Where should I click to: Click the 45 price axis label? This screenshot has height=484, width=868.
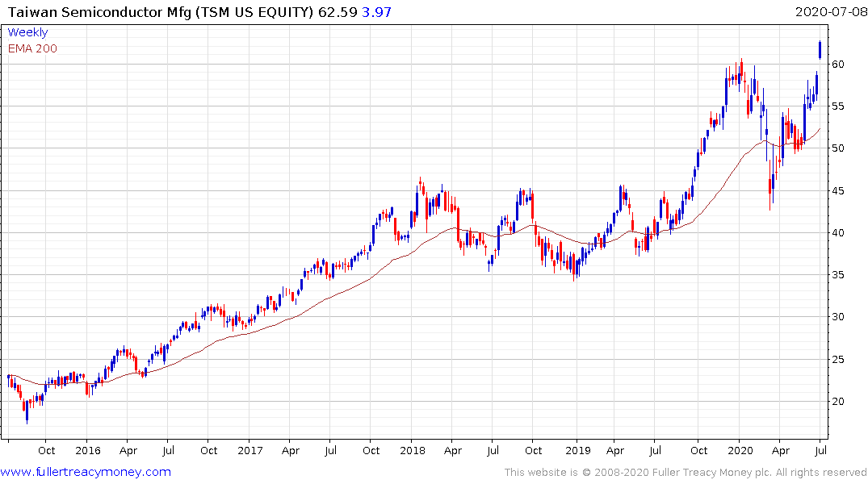(x=838, y=191)
